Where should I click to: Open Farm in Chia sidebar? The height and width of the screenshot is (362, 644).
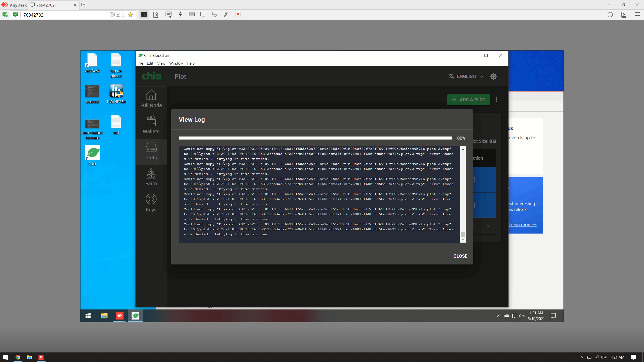tap(151, 177)
